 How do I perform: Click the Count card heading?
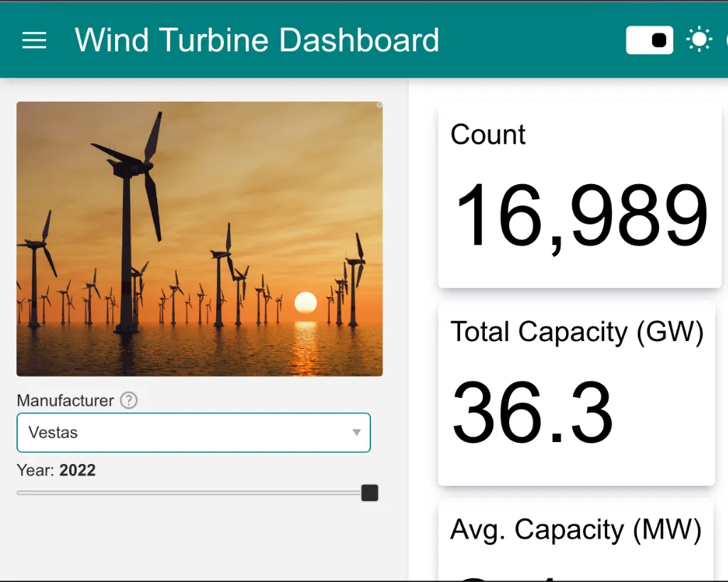coord(488,134)
